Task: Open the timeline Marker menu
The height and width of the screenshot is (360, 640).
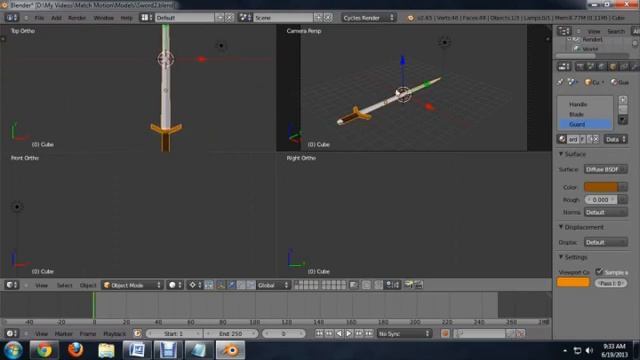Action: tap(64, 334)
